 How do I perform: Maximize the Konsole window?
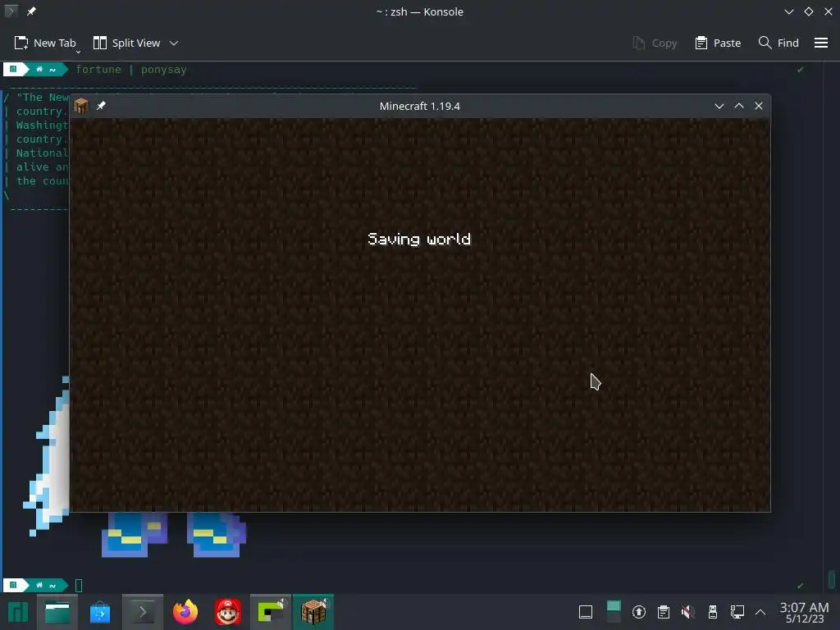tap(808, 11)
